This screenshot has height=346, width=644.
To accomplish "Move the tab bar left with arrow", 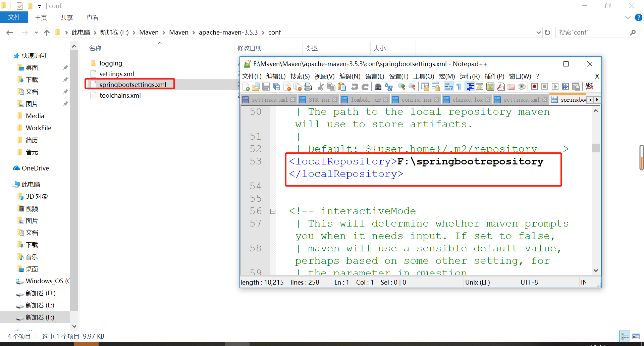I will tap(590, 100).
